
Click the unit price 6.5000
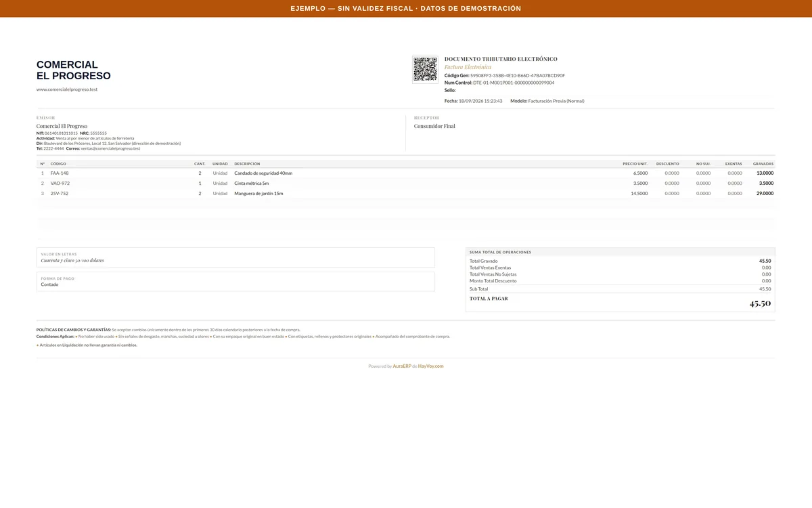point(640,173)
